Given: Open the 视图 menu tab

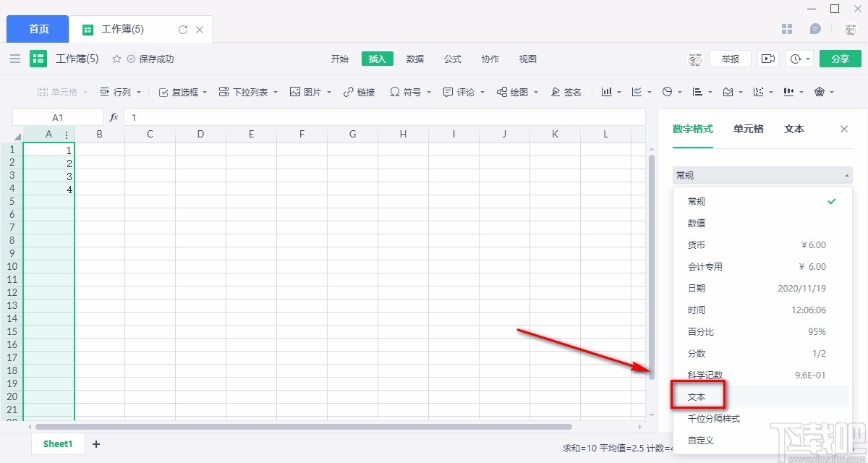Looking at the screenshot, I should point(528,59).
